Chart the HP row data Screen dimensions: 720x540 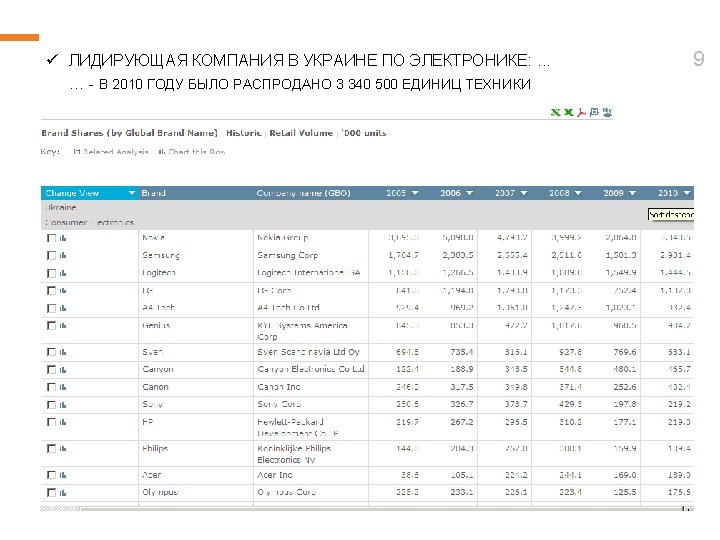tap(63, 422)
